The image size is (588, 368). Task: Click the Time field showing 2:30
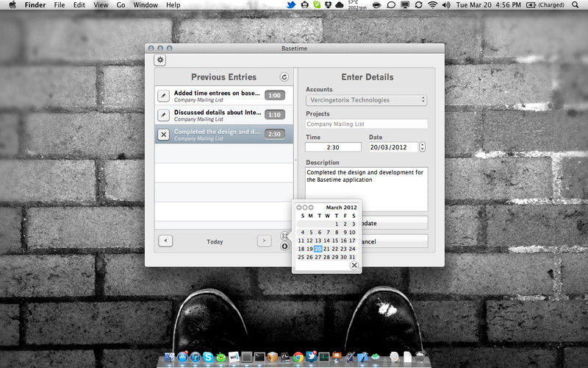[333, 147]
